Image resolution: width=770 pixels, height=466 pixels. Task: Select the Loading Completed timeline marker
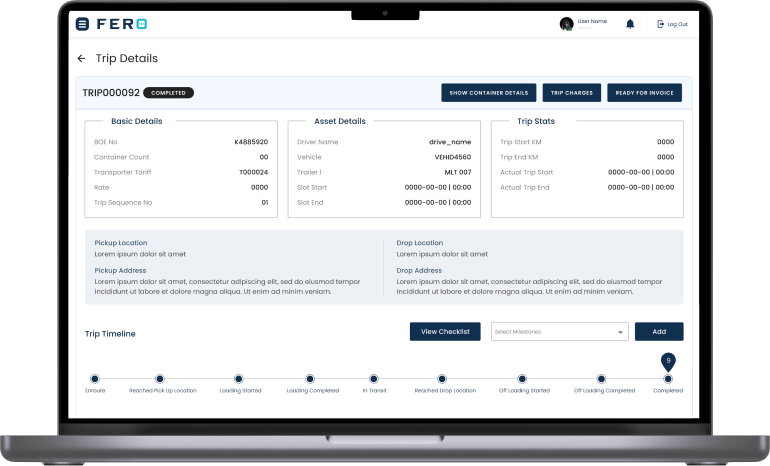(x=310, y=379)
